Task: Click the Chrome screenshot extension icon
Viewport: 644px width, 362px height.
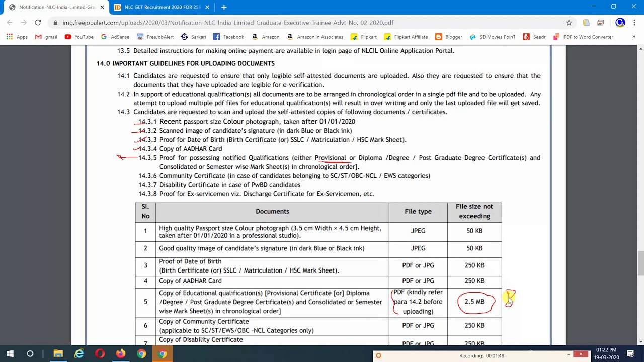Action: pyautogui.click(x=601, y=23)
